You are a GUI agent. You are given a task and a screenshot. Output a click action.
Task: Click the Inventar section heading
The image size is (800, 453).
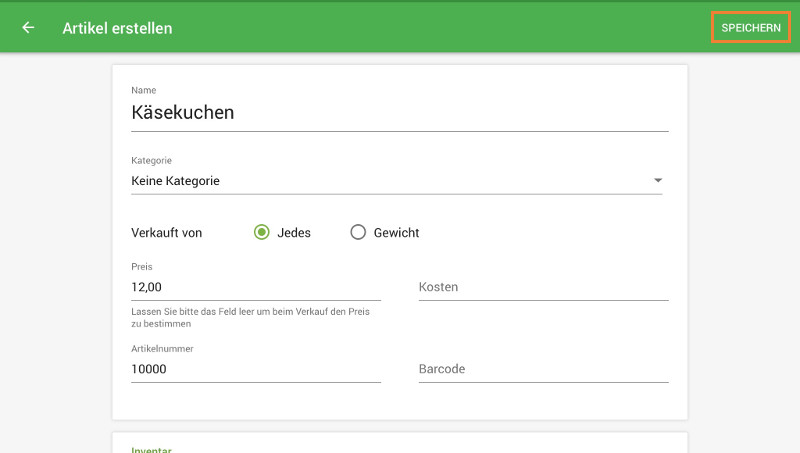152,449
